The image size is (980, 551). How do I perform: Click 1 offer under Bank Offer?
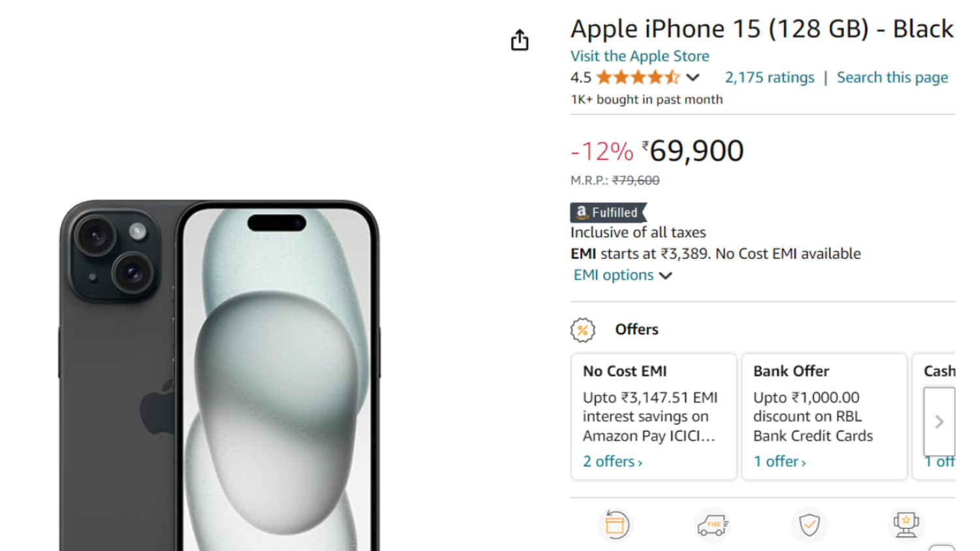(x=778, y=461)
